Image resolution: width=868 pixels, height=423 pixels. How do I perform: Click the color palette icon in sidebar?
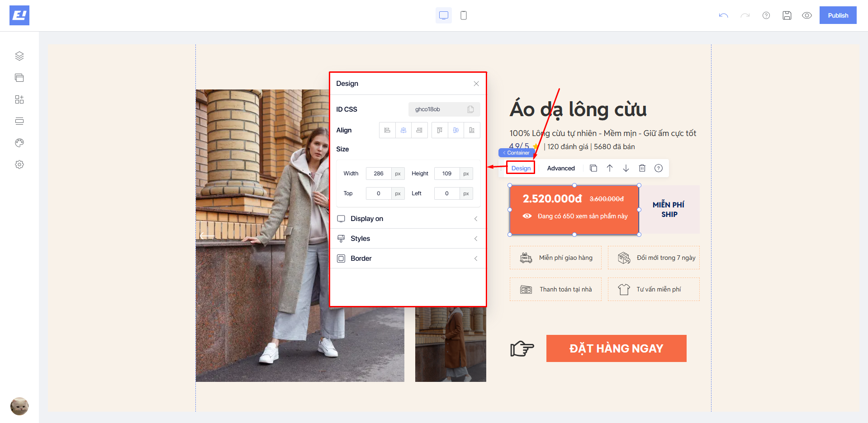click(19, 143)
